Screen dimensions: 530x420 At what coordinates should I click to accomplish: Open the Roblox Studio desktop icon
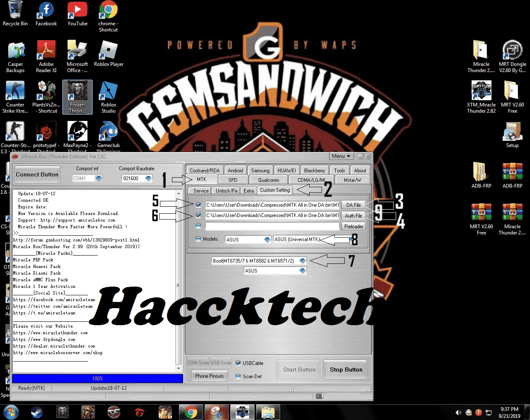pyautogui.click(x=109, y=97)
